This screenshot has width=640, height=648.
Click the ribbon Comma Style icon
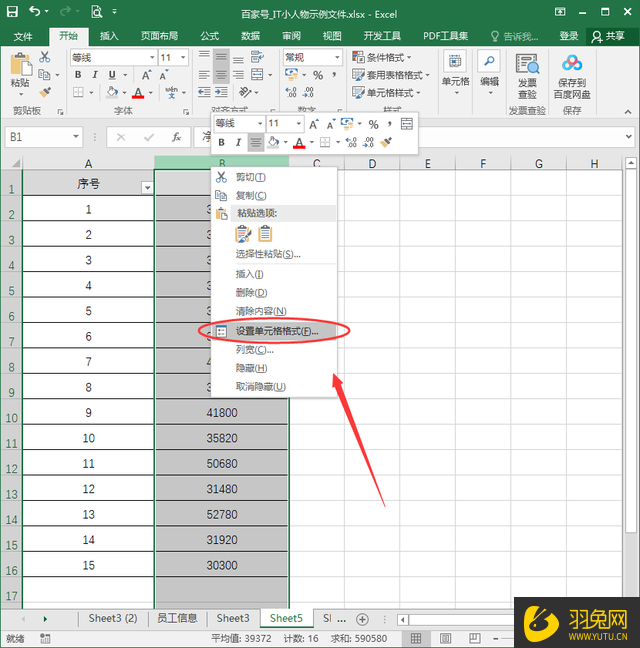(334, 75)
